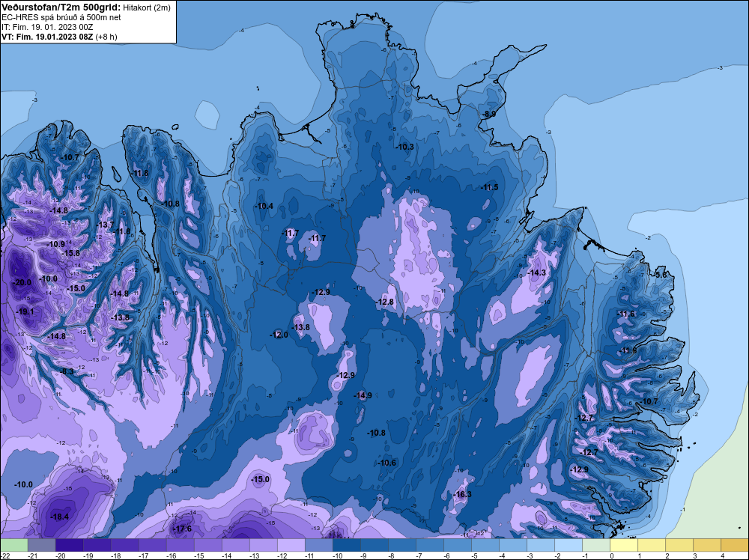Click the -19.1 temperature label
This screenshot has height=560, width=749.
tap(25, 311)
